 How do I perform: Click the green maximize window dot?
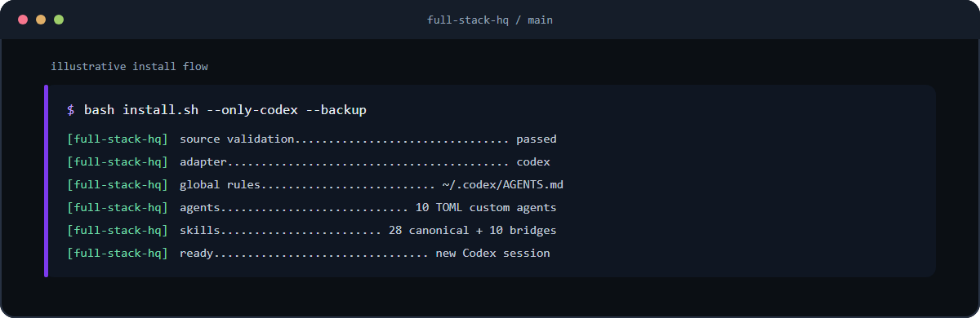pos(59,20)
